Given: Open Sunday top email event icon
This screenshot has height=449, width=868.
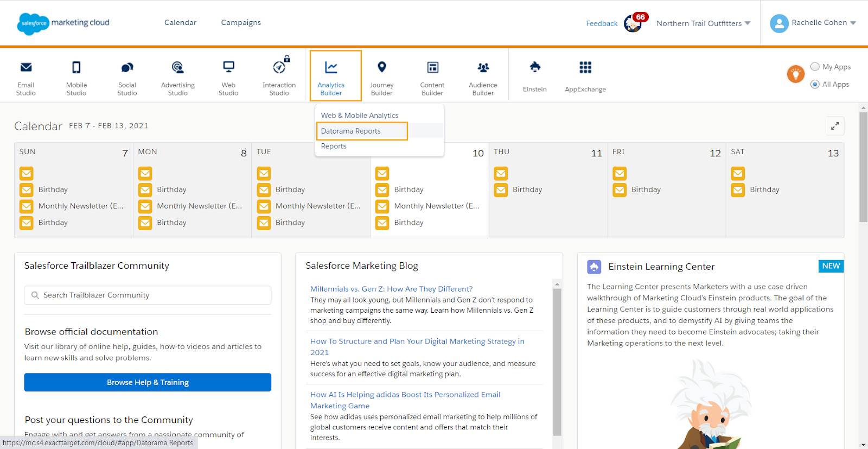Looking at the screenshot, I should point(26,173).
